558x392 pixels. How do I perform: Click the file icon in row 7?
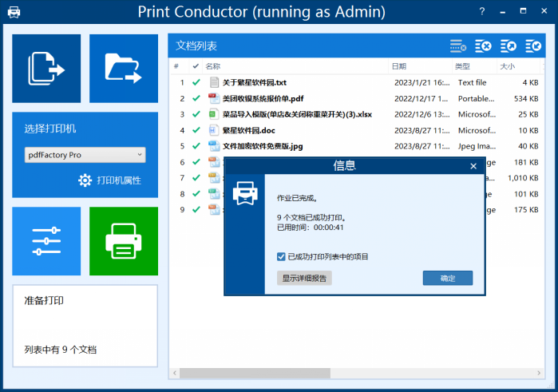click(x=214, y=178)
